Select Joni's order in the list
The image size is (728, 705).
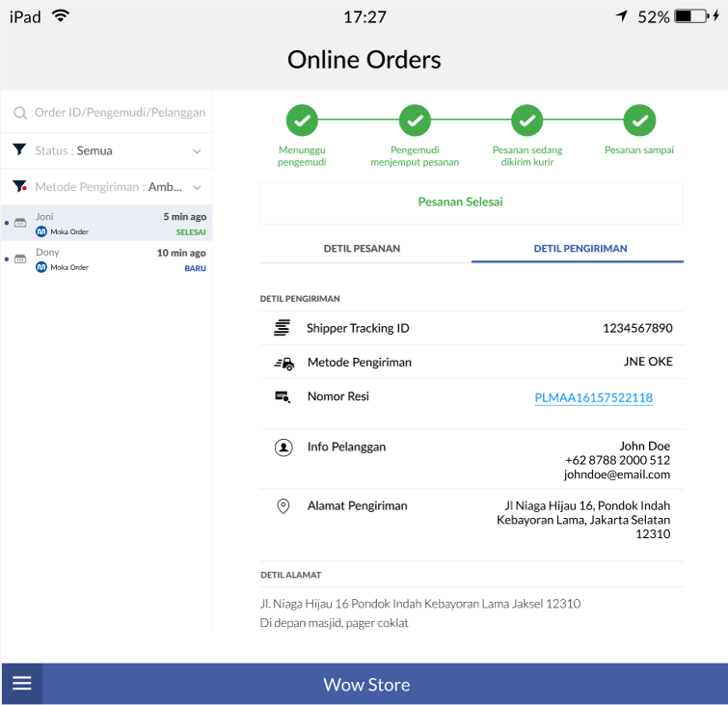pyautogui.click(x=106, y=224)
